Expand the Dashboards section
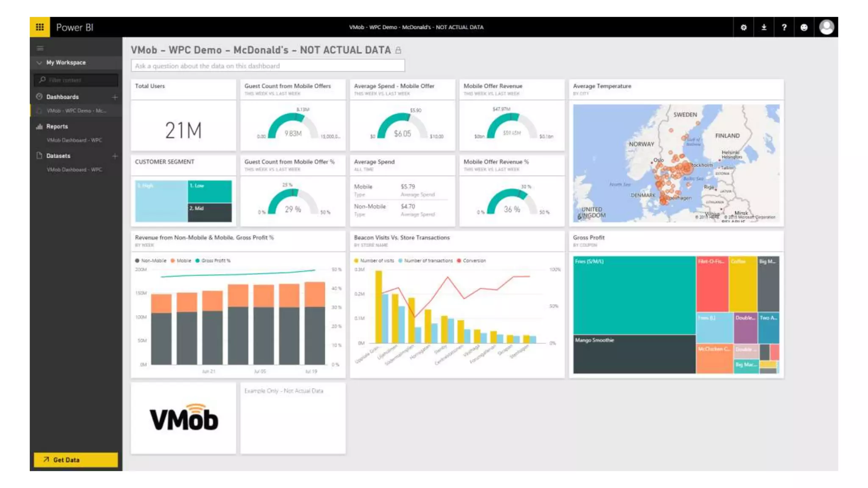Screen dimensions: 868x488 click(x=62, y=97)
